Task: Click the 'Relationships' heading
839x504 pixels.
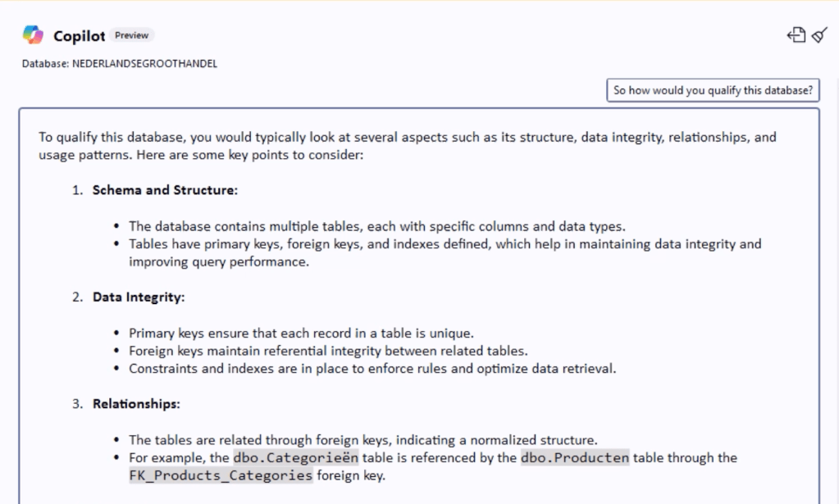Action: pos(136,404)
